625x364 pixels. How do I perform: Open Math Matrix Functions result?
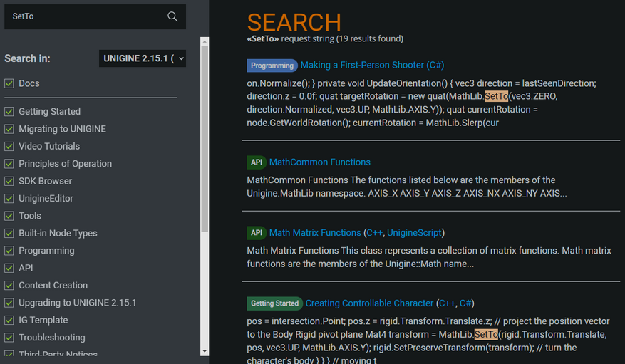pyautogui.click(x=315, y=233)
